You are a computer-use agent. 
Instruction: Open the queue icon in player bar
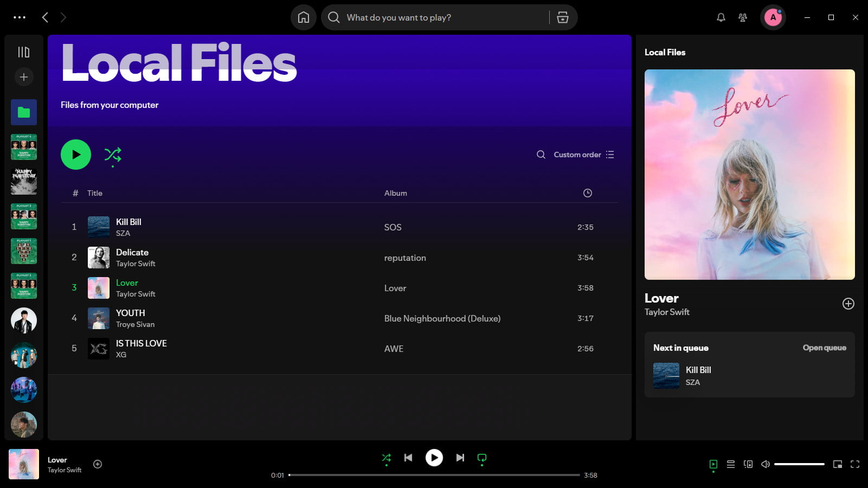pyautogui.click(x=731, y=464)
